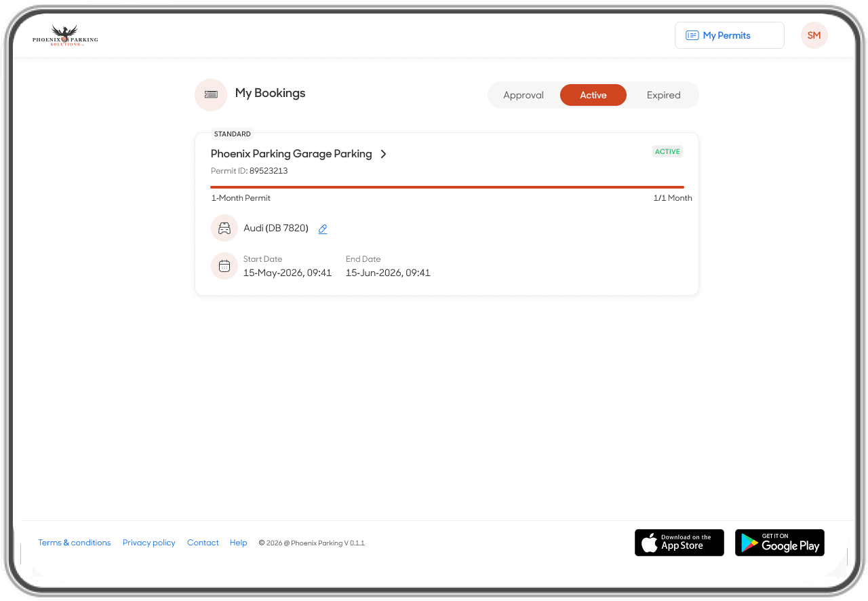Viewport: 868px width, 601px height.
Task: Switch to the Approval bookings tab
Action: [524, 95]
